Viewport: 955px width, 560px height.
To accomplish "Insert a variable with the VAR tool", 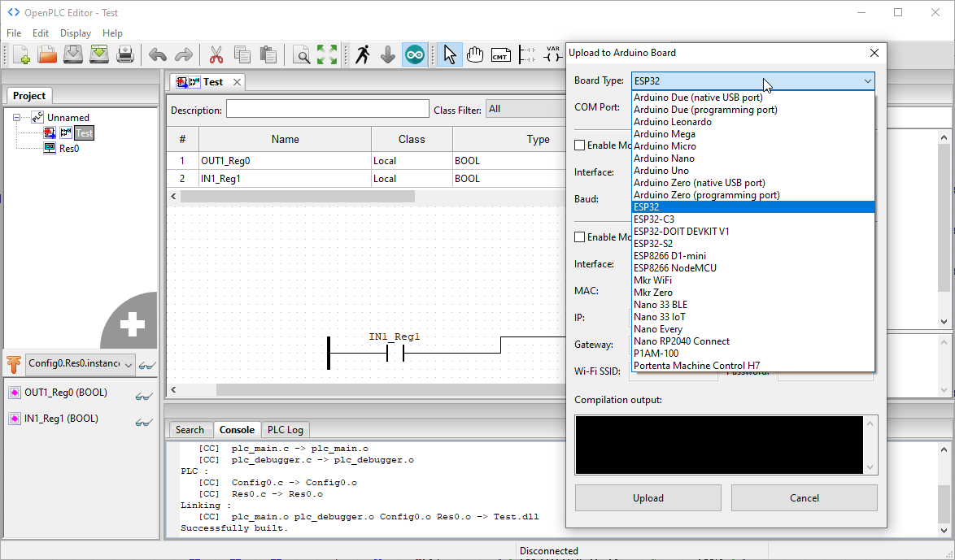I will [552, 55].
